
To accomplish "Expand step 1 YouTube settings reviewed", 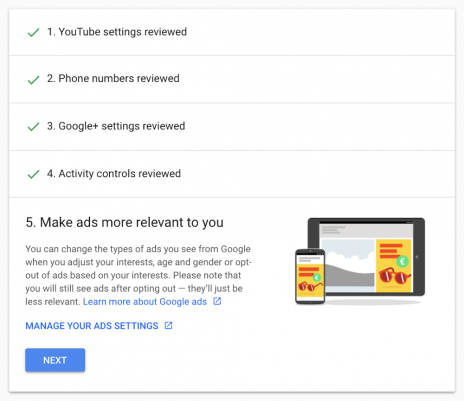I will (232, 32).
